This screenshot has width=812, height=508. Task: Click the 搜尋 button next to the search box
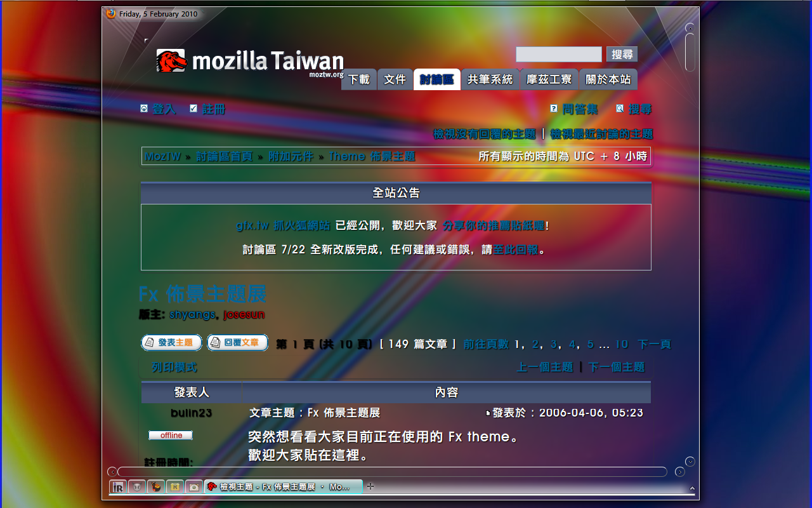coord(622,55)
